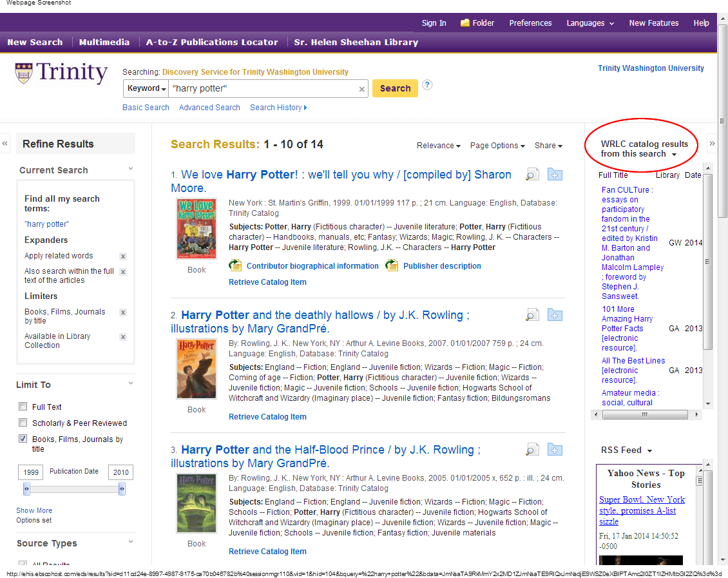This screenshot has width=728, height=578.
Task: Click Sign In at the top
Action: pos(434,23)
